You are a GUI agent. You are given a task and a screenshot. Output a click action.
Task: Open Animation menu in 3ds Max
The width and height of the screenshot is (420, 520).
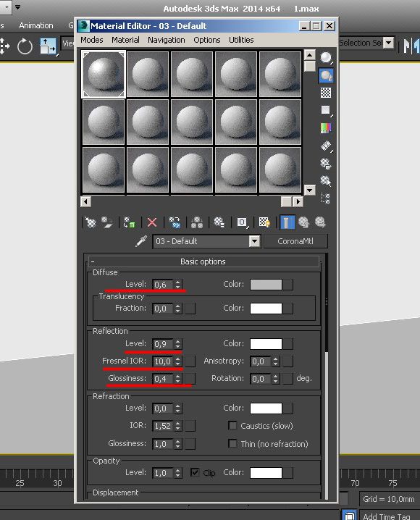[x=36, y=25]
